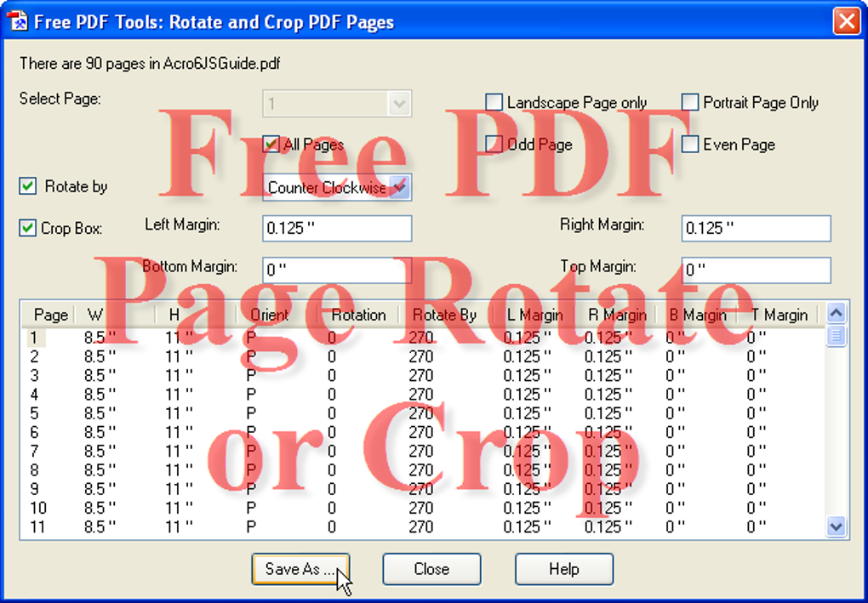The height and width of the screenshot is (603, 868).
Task: Click the scroll down arrow of page list
Action: click(x=836, y=526)
